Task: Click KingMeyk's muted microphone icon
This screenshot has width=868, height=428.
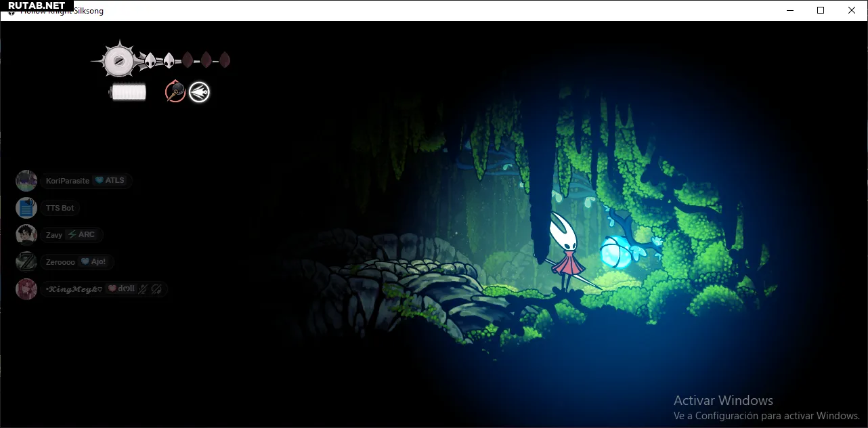Action: (143, 289)
